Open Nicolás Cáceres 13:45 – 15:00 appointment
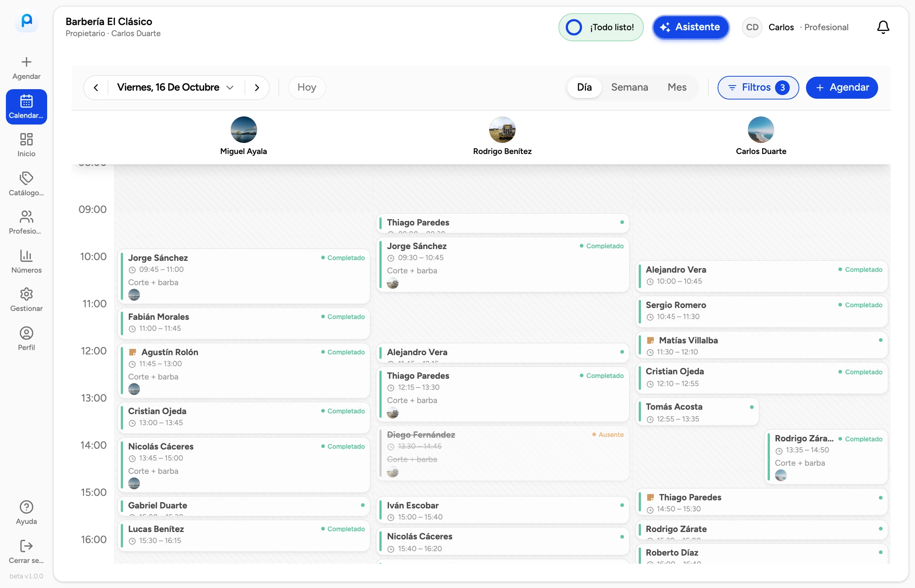915x588 pixels. click(244, 465)
